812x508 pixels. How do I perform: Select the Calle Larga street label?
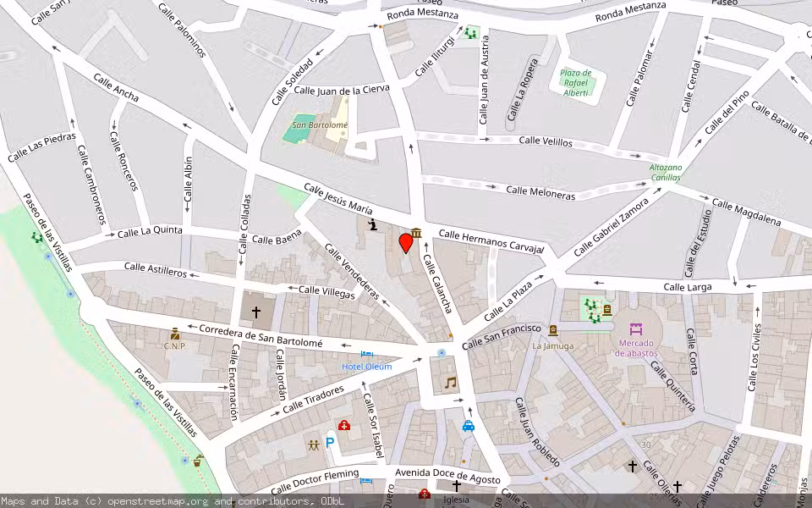point(687,287)
